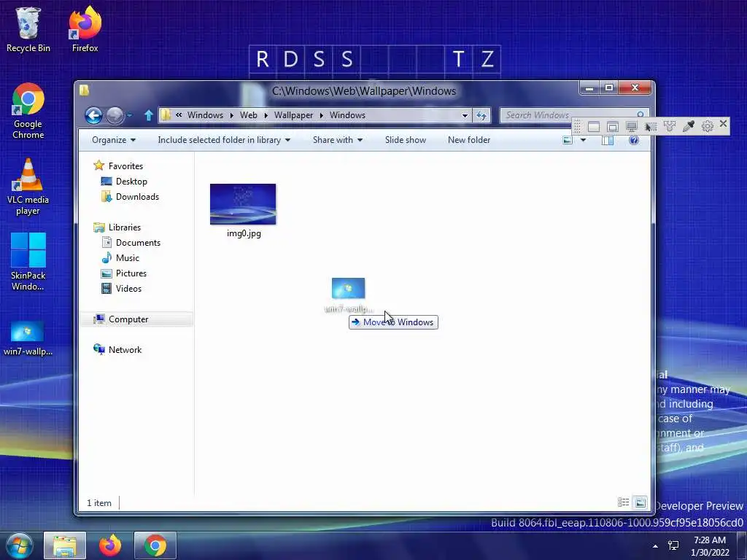Open recent pages arrow beside Forward button
This screenshot has width=747, height=560.
click(x=129, y=115)
